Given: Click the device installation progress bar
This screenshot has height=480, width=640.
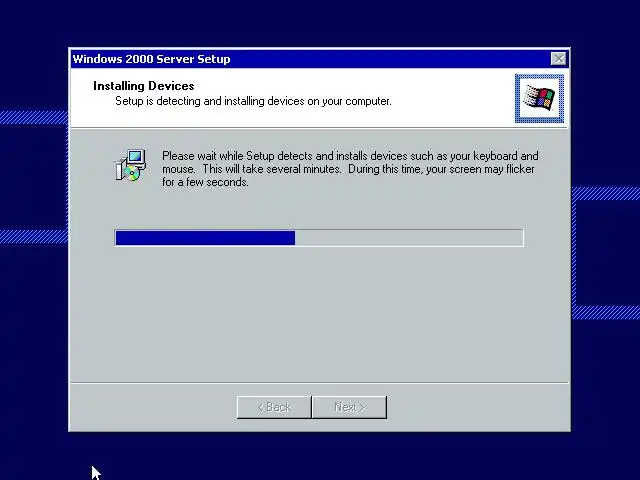Looking at the screenshot, I should [319, 238].
